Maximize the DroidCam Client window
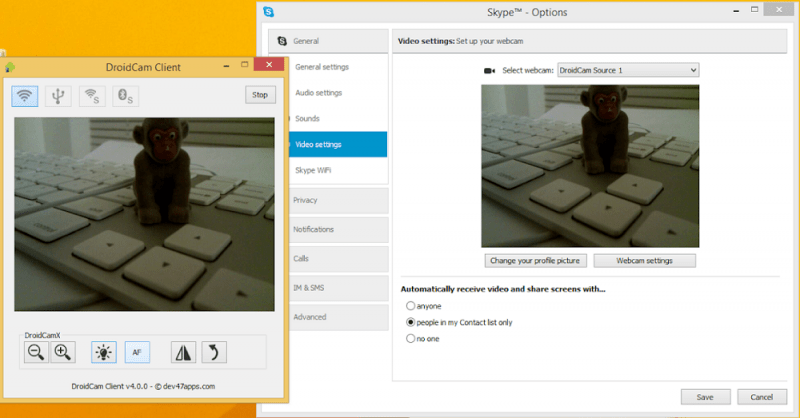 coord(244,65)
